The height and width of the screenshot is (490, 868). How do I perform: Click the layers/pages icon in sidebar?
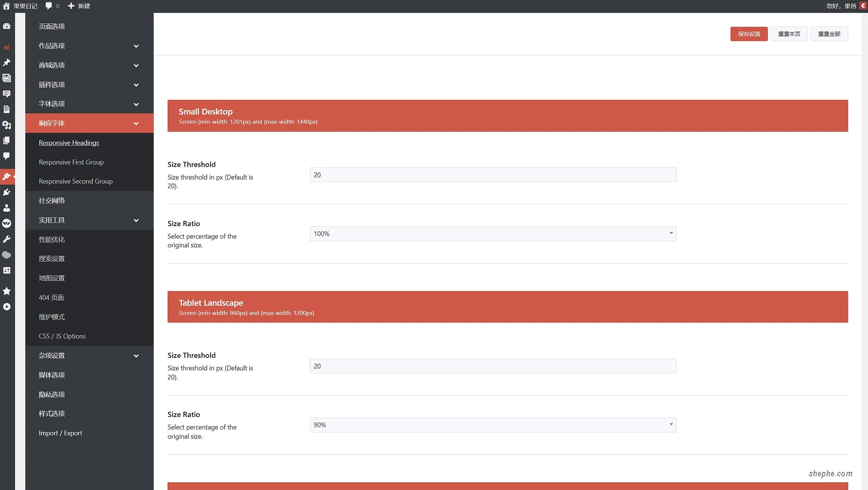tap(8, 140)
